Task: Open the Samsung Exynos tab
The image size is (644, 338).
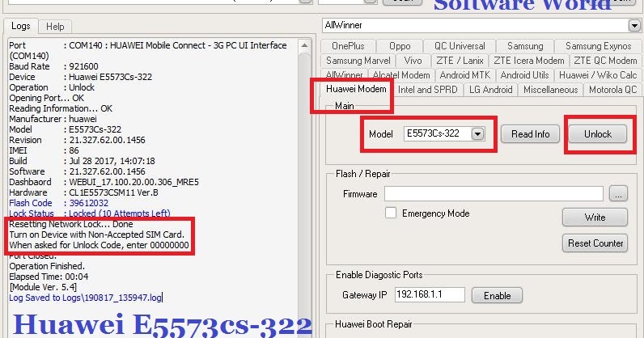Action: coord(598,46)
